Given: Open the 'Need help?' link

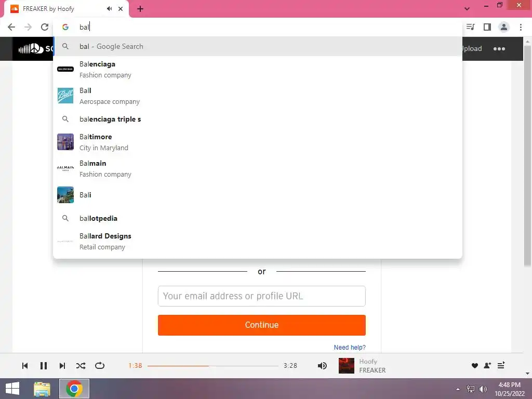Looking at the screenshot, I should coord(350,348).
